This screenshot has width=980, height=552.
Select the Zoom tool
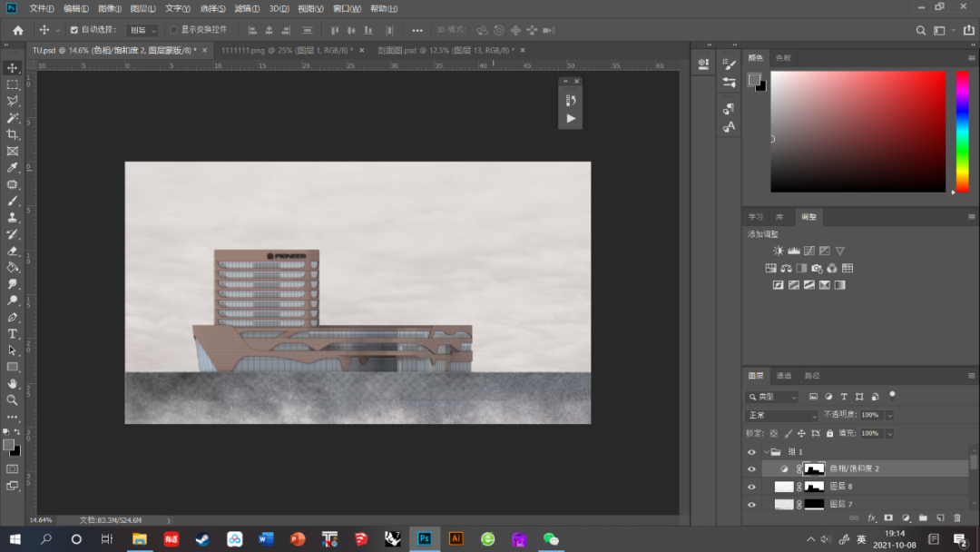[x=13, y=400]
